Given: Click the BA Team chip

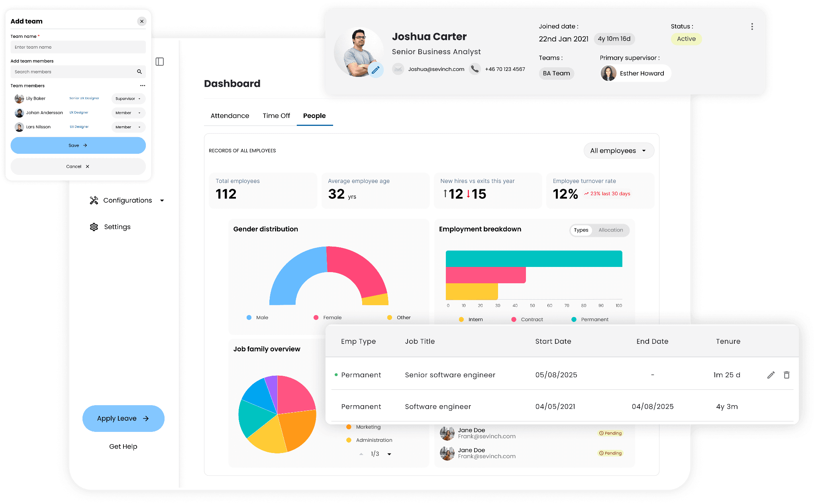Looking at the screenshot, I should [556, 73].
